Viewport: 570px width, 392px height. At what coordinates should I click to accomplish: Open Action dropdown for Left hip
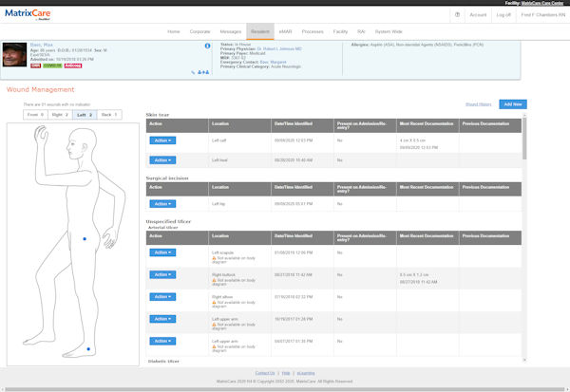click(162, 204)
